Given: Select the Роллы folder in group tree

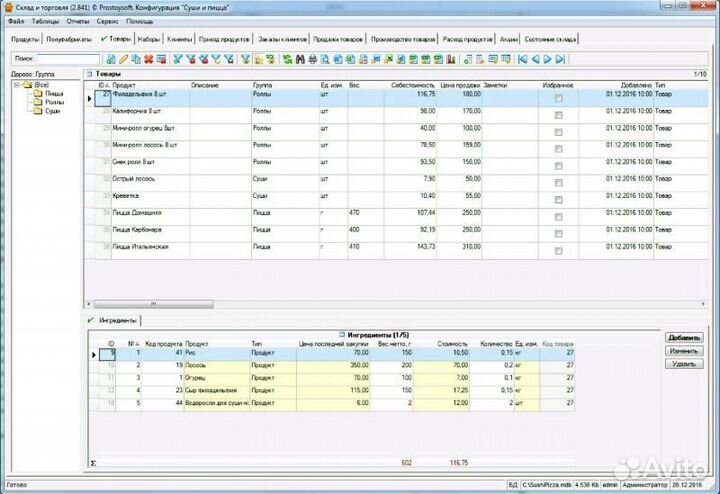Looking at the screenshot, I should pyautogui.click(x=52, y=102).
